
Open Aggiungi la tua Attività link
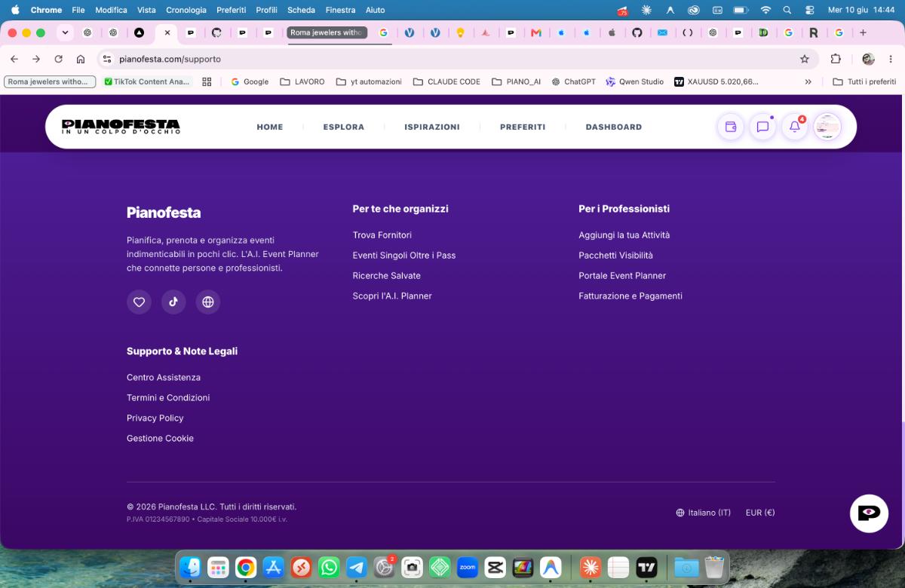click(x=624, y=235)
